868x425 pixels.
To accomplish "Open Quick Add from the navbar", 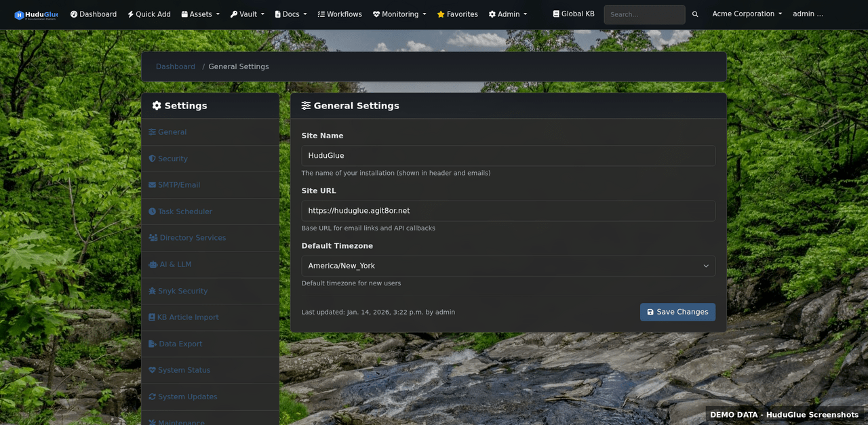I will 149,14.
